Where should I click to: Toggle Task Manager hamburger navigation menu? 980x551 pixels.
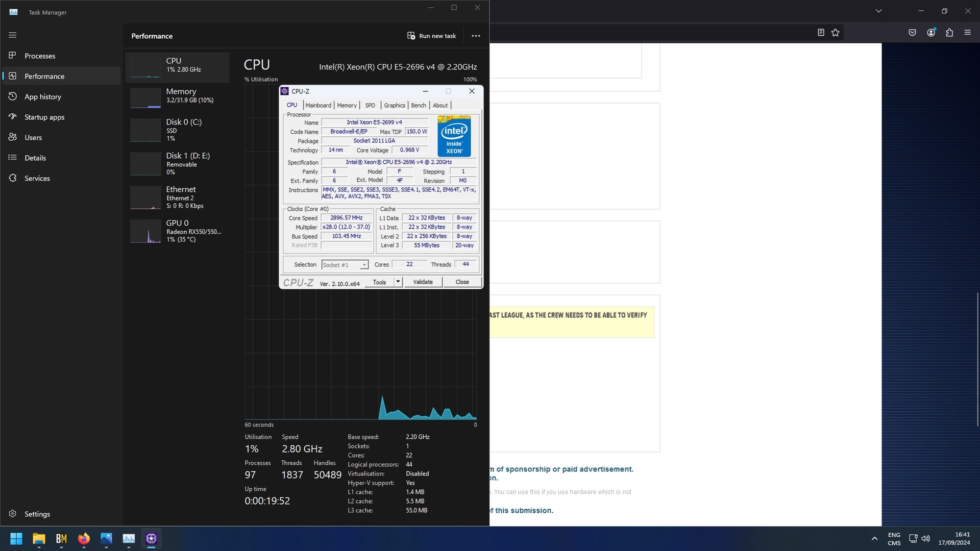tap(13, 35)
